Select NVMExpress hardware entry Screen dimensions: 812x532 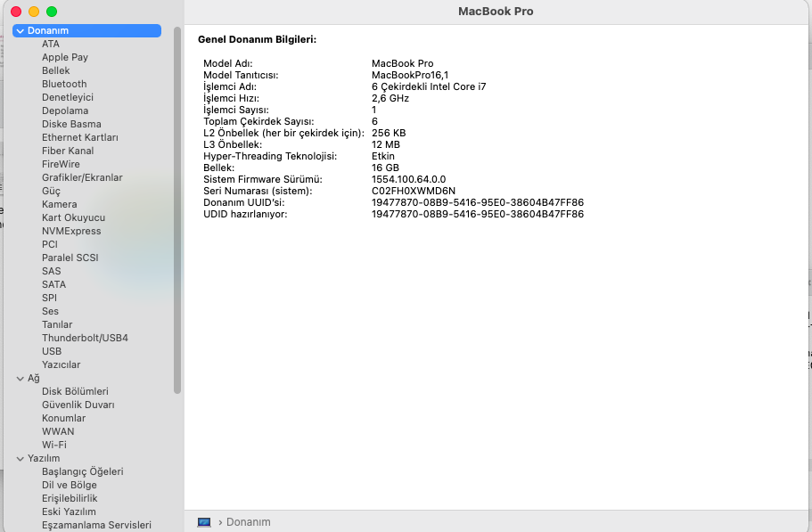click(71, 231)
